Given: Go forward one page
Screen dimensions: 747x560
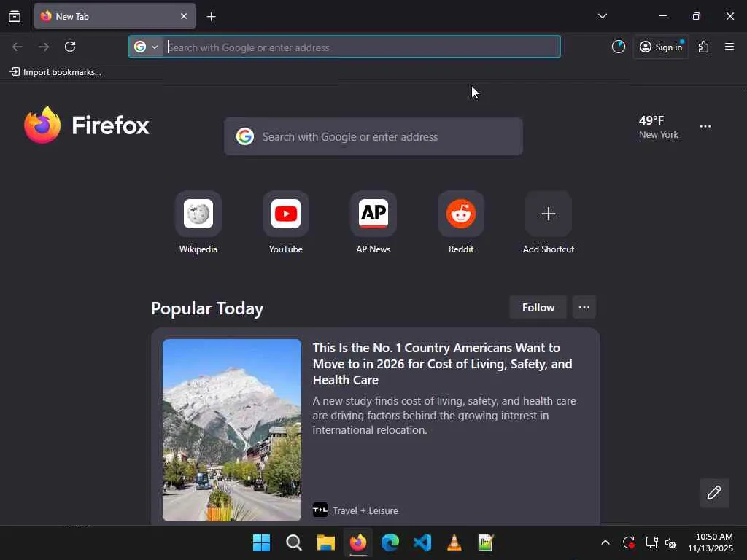Looking at the screenshot, I should tap(44, 47).
